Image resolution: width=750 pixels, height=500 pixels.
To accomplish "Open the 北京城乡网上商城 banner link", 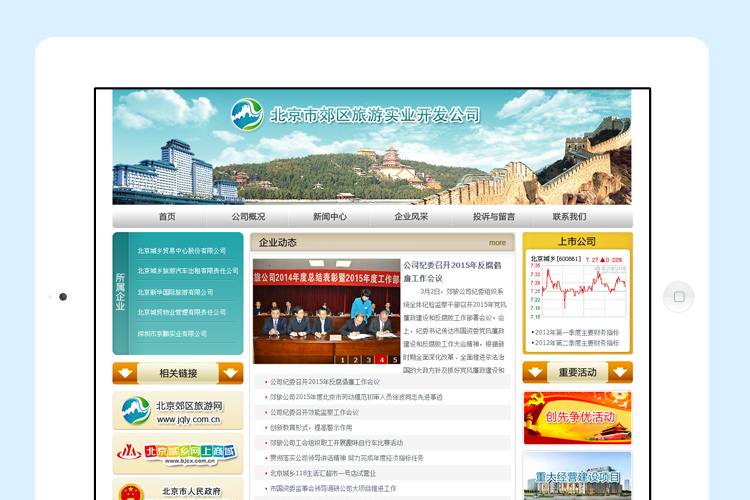I will coord(178,453).
